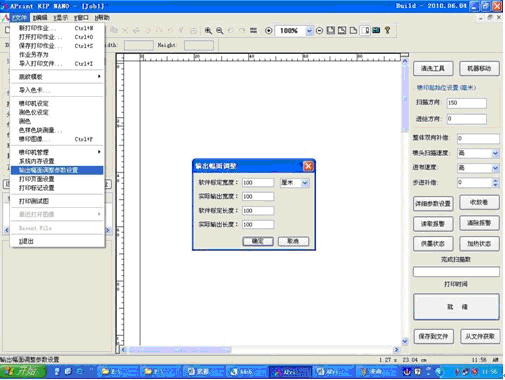This screenshot has height=380, width=505.
Task: Click the circled minus icon after zoom box
Action: [319, 31]
